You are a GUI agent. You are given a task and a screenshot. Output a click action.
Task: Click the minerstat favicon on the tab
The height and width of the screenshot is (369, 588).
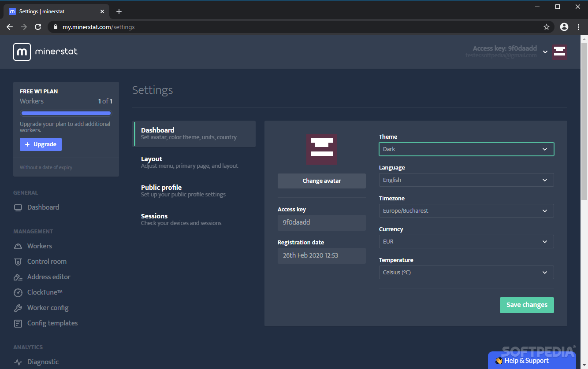pyautogui.click(x=12, y=11)
